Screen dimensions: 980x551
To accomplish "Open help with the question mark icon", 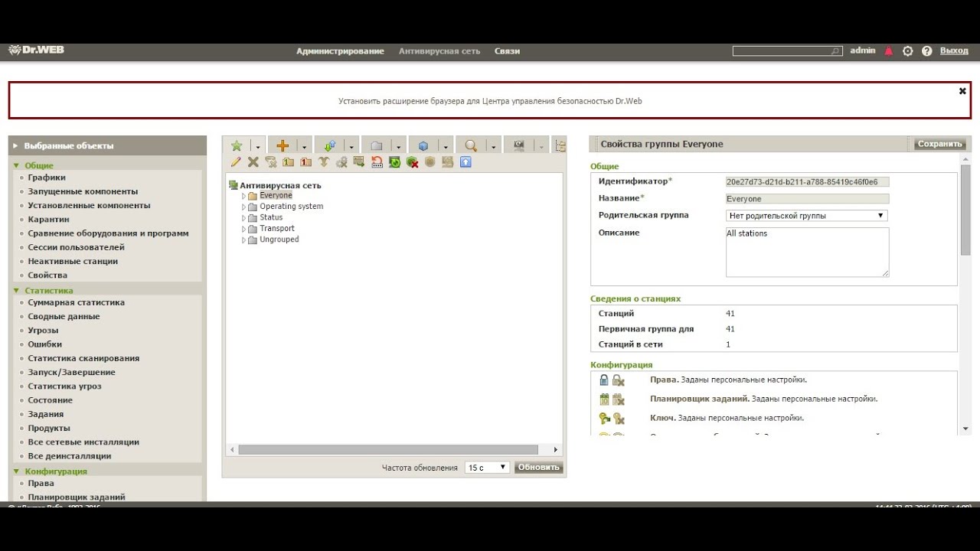I will click(927, 51).
